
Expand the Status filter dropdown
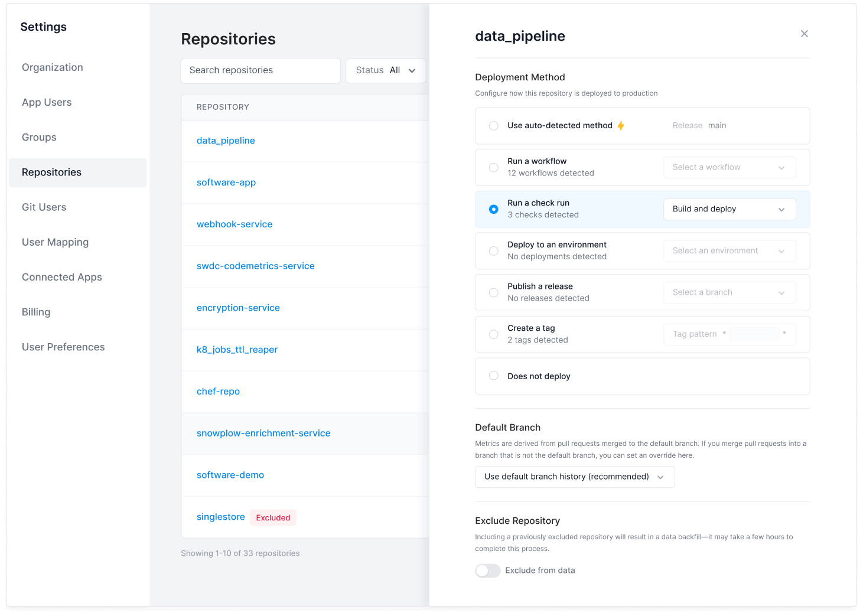(x=386, y=70)
